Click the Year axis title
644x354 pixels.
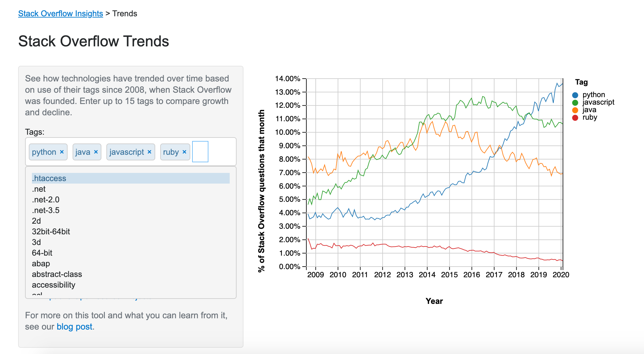coord(434,301)
